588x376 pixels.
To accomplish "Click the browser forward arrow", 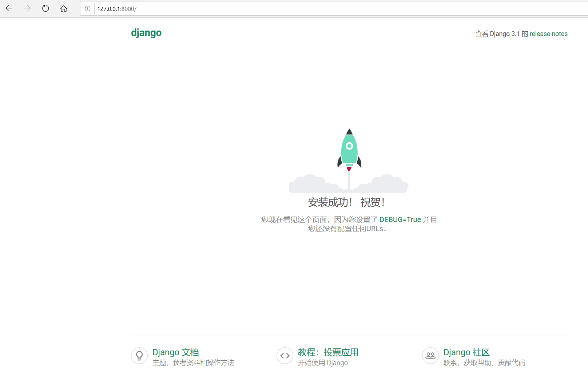I will point(27,8).
